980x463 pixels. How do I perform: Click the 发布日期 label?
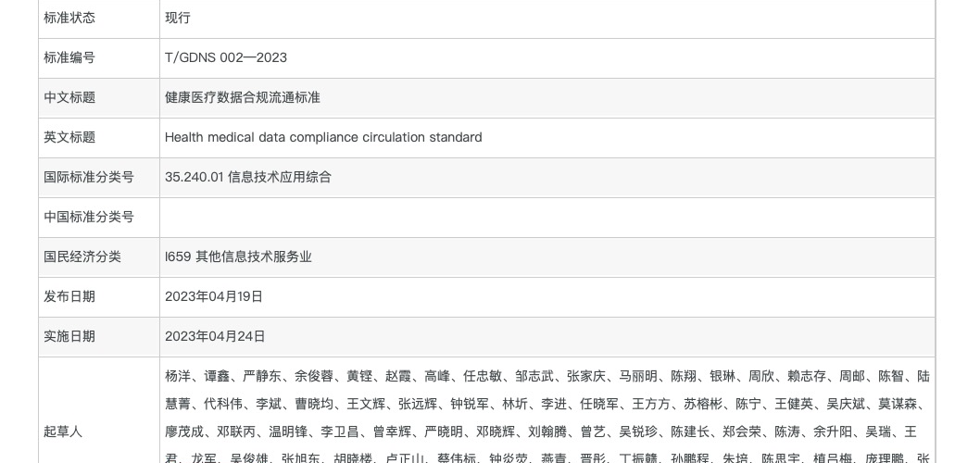pyautogui.click(x=69, y=296)
